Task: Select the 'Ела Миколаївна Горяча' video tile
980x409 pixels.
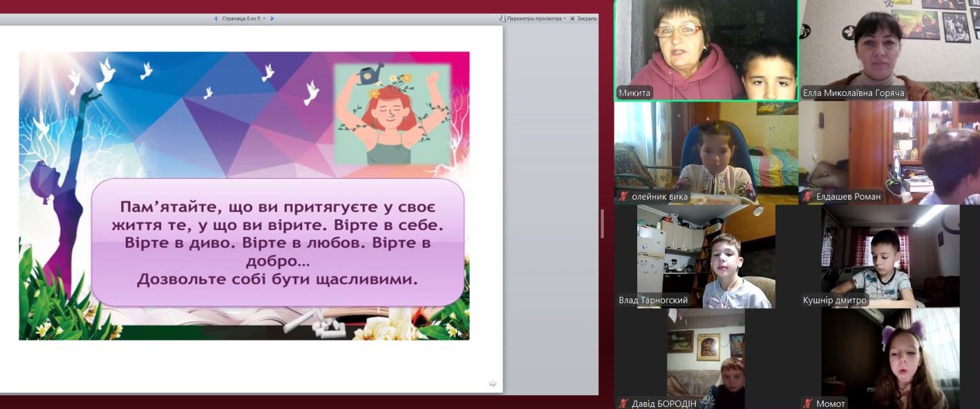Action: pos(889,48)
